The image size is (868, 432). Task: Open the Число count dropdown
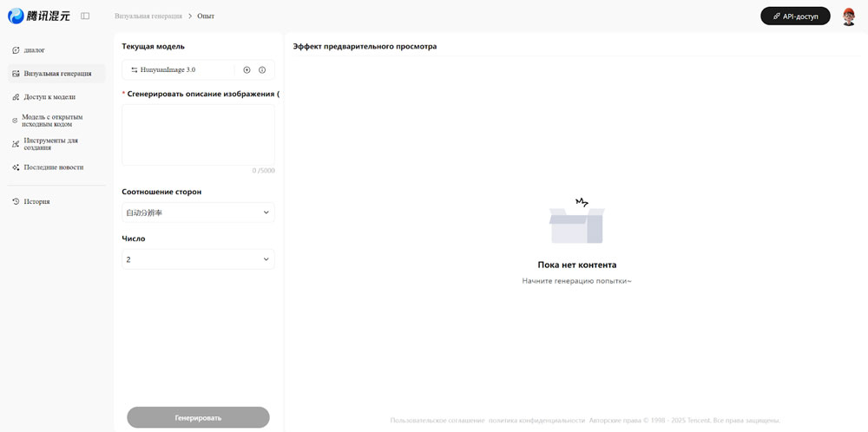point(198,259)
